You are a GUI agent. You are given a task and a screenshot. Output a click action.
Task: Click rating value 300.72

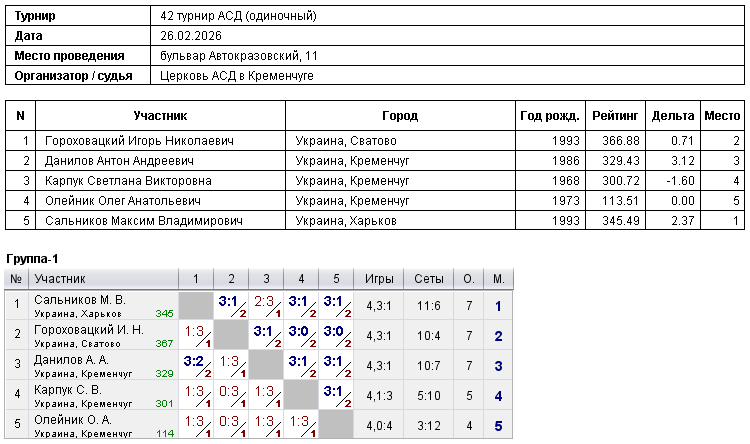point(621,181)
